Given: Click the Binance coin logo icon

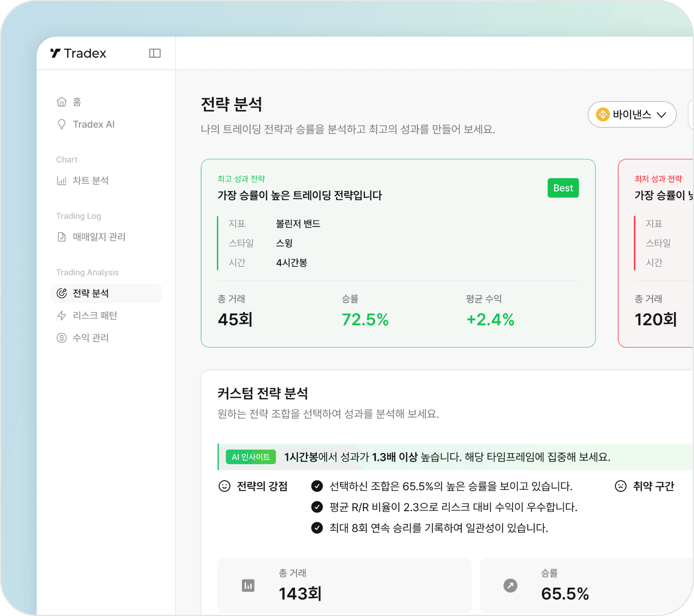Looking at the screenshot, I should pyautogui.click(x=603, y=114).
